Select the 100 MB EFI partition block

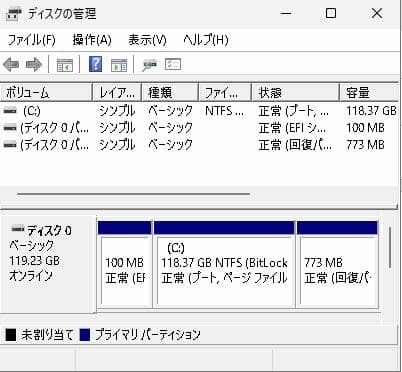pyautogui.click(x=125, y=264)
